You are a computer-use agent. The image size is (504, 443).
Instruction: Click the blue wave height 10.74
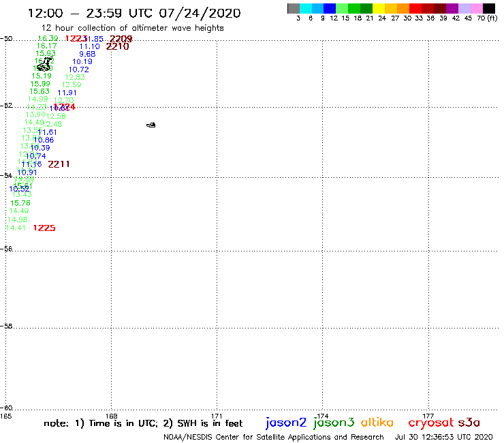click(x=35, y=156)
